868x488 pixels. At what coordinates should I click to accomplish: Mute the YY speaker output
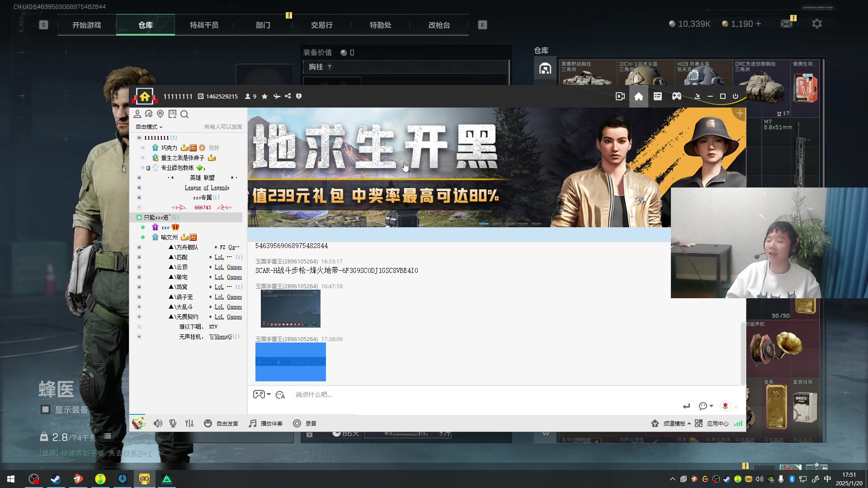[x=158, y=423]
